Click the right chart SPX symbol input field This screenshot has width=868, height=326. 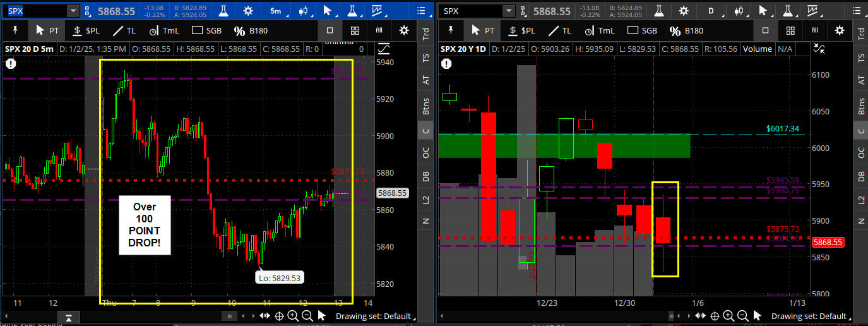(x=471, y=11)
